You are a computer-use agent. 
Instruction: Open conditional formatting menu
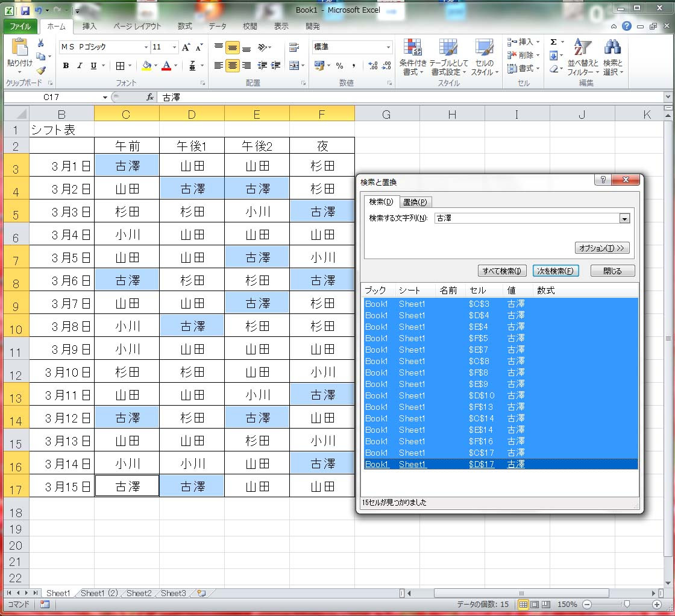(412, 57)
